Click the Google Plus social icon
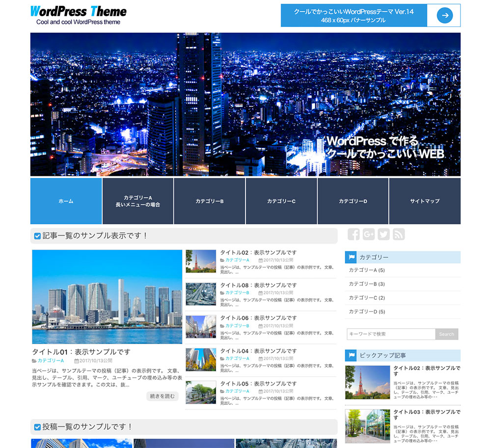This screenshot has width=491, height=448. point(369,234)
